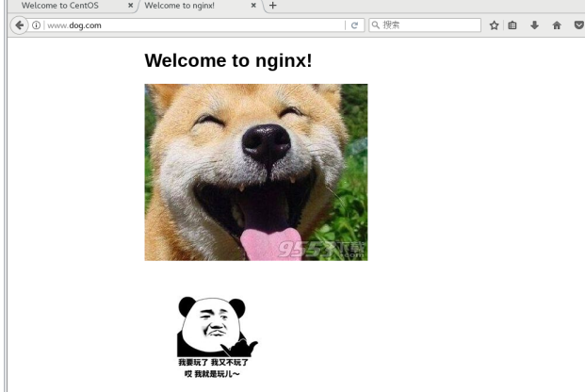Reload the page with the refresh icon

[x=354, y=25]
